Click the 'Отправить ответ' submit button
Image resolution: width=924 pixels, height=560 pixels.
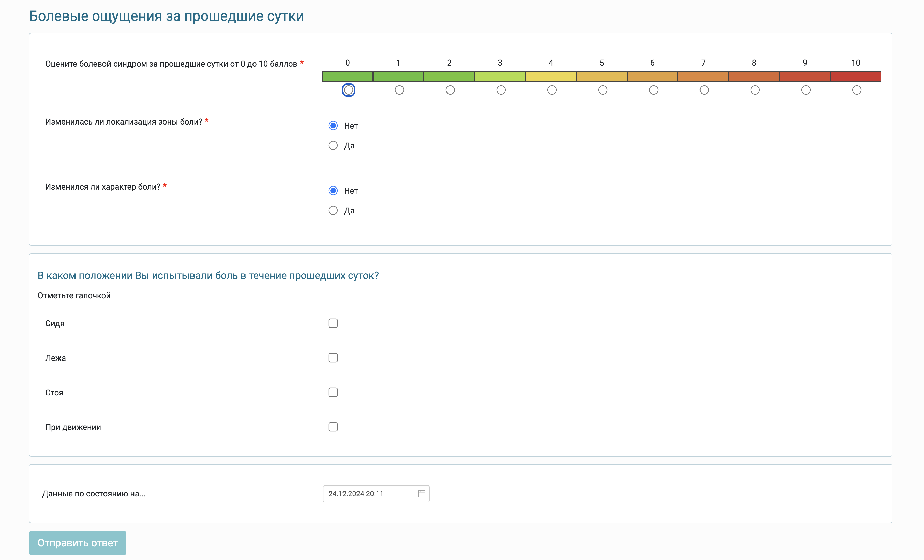tap(78, 543)
